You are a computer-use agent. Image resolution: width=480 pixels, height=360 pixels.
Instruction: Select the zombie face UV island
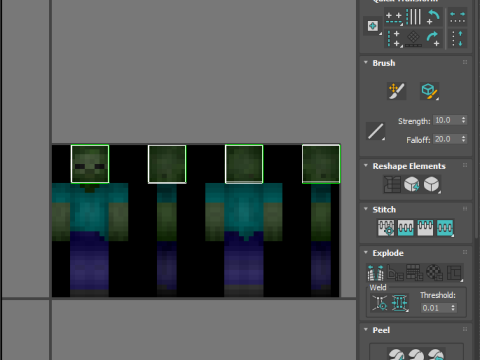[x=90, y=164]
